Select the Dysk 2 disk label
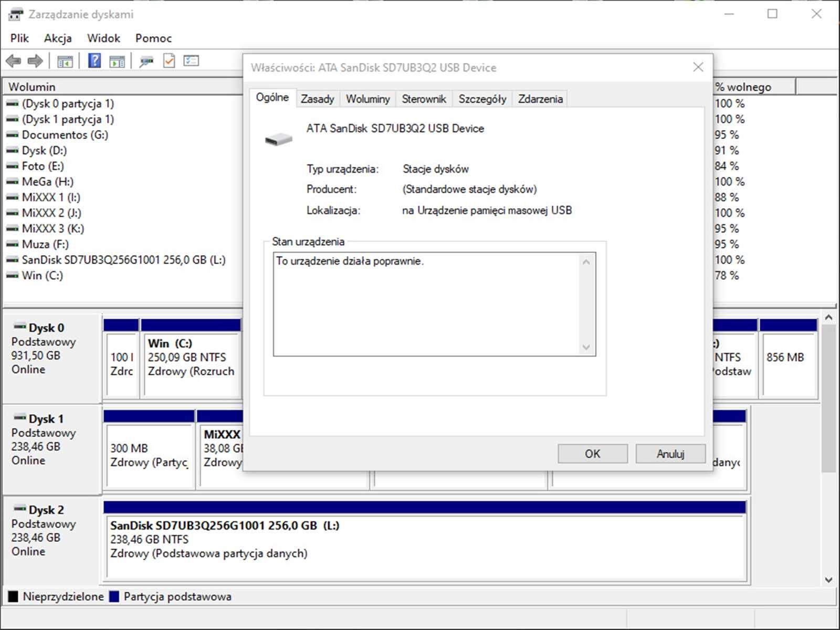This screenshot has width=840, height=630. [51, 540]
